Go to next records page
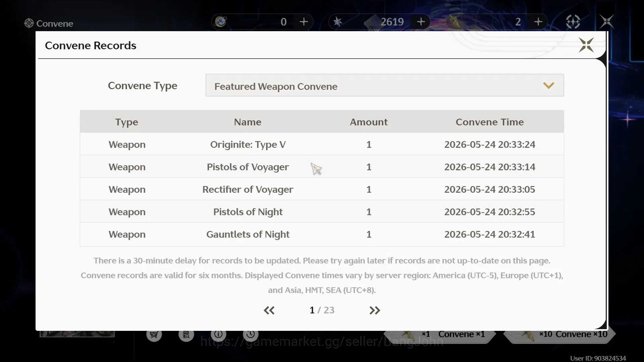 tap(375, 310)
